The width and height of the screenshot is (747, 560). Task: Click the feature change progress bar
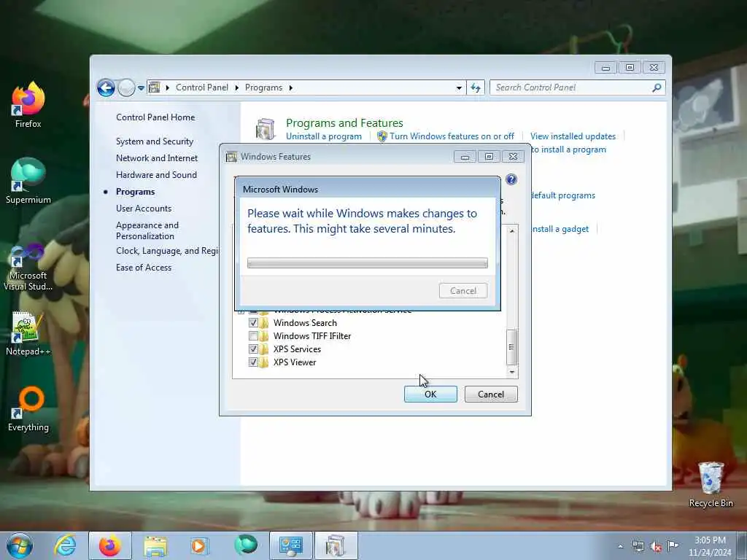368,262
